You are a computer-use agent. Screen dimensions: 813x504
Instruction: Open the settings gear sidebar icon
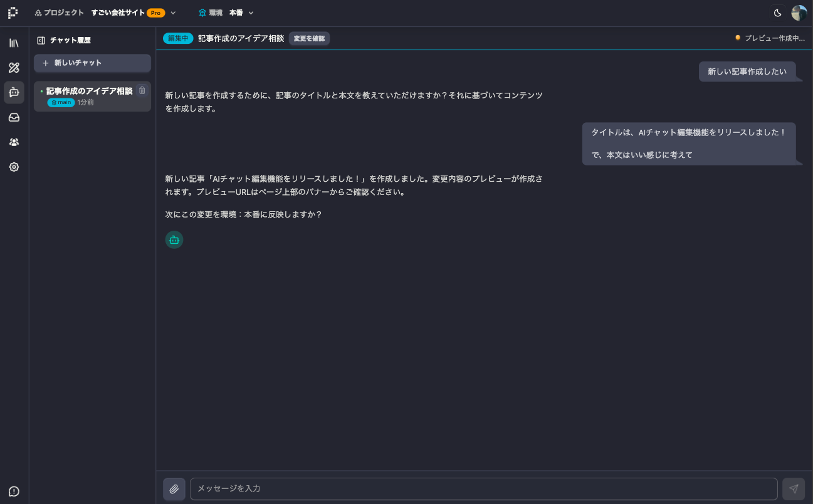click(x=14, y=167)
